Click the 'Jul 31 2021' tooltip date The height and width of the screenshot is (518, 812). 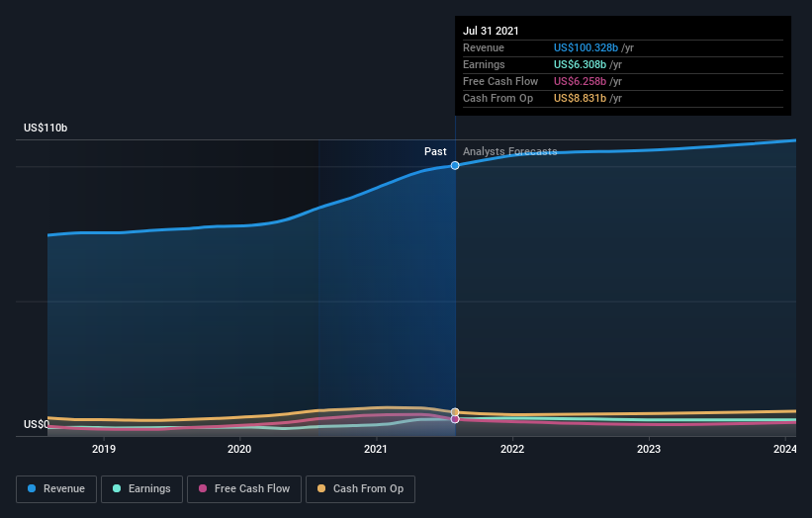(491, 31)
